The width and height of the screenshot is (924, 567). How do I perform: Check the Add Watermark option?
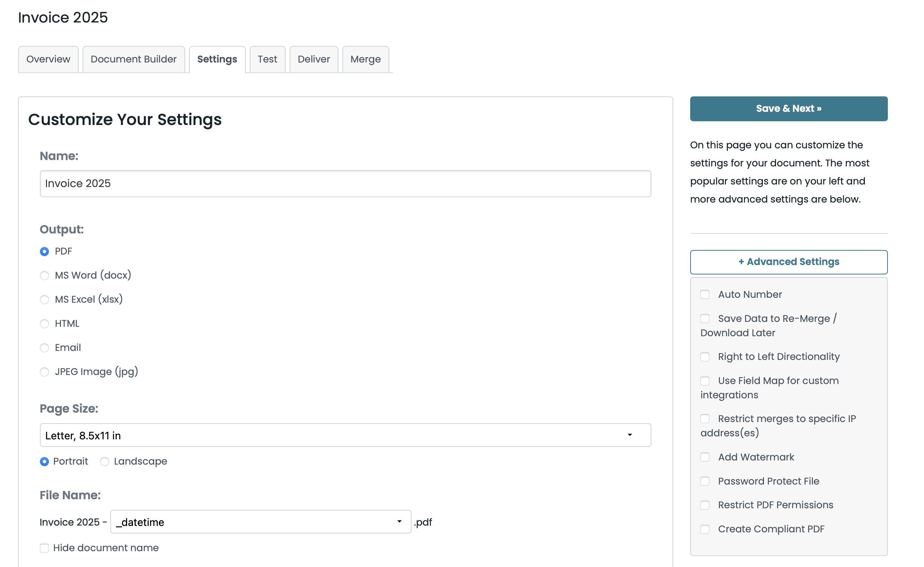pos(705,457)
